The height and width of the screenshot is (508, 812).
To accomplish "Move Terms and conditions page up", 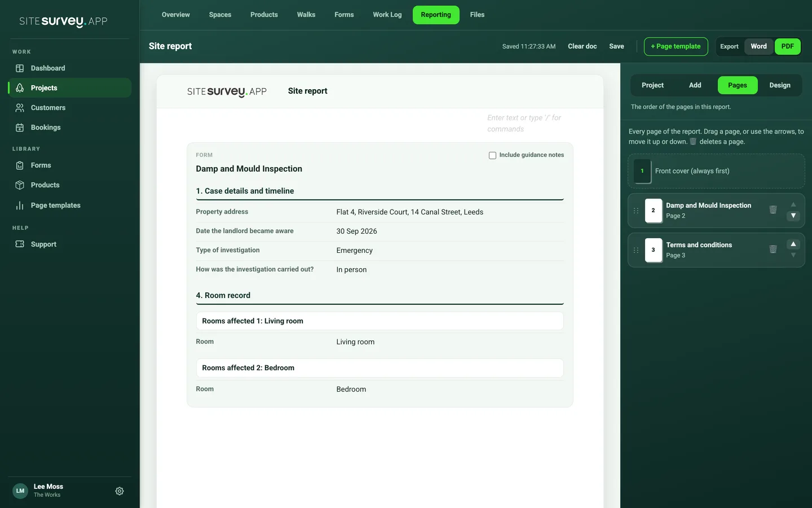I will coord(793,244).
